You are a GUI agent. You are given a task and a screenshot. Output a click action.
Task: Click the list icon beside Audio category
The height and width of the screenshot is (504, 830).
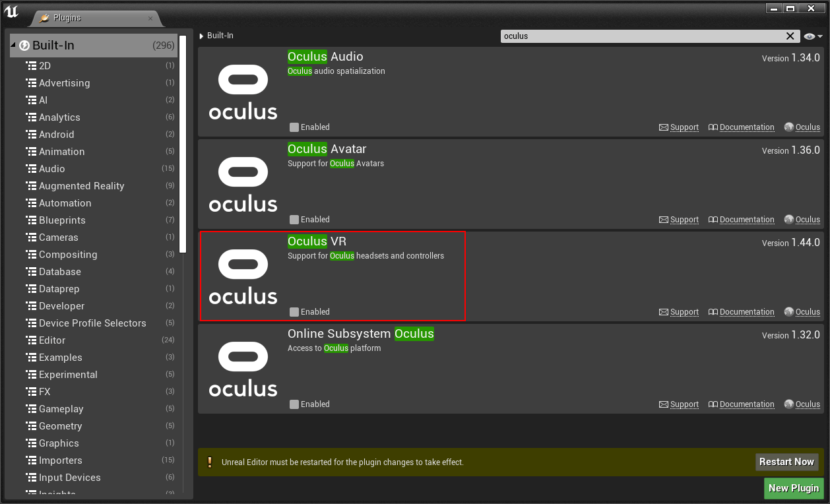click(31, 169)
